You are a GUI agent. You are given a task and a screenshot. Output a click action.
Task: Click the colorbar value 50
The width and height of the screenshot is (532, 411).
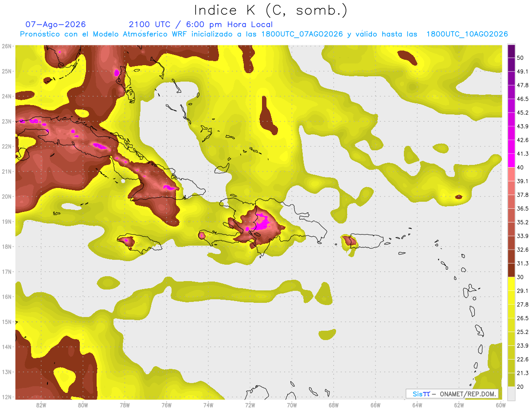tap(520, 58)
